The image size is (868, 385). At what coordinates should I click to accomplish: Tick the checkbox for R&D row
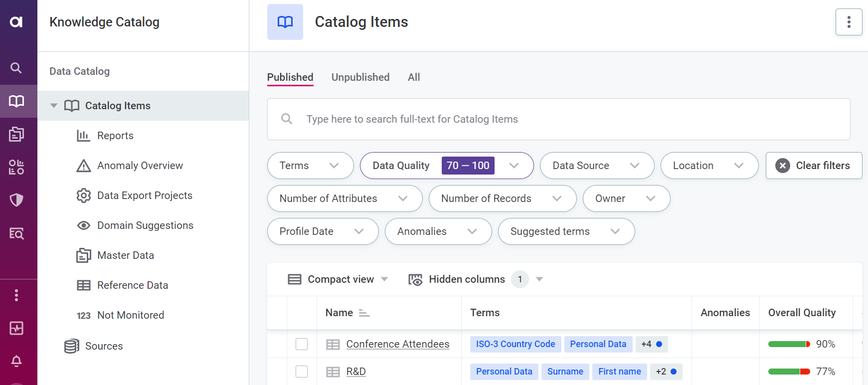coord(302,372)
